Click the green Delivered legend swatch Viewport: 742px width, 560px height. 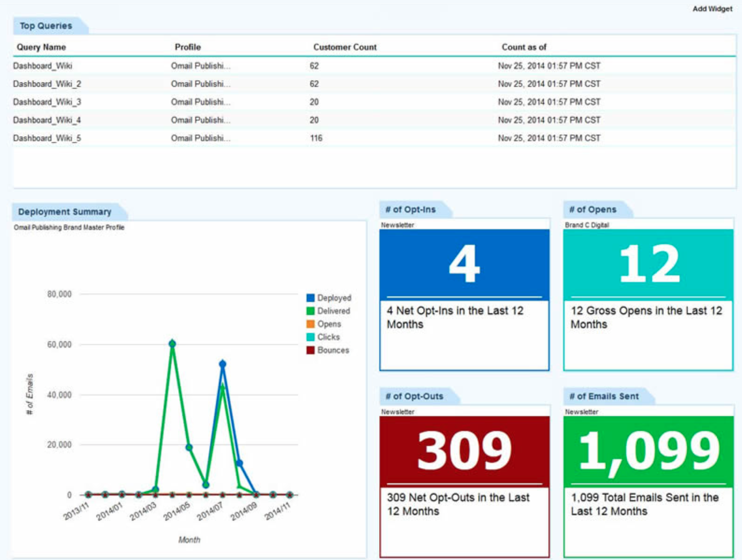coord(310,311)
